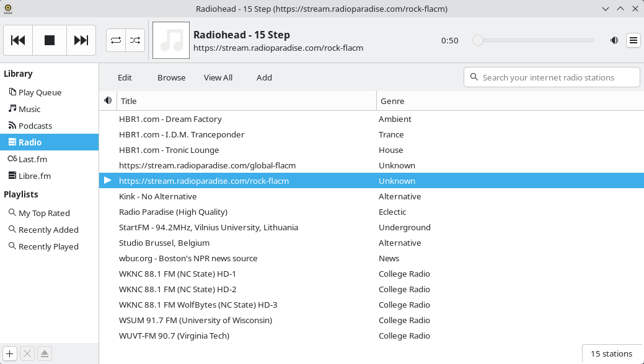Select StartFM 94.2MHz Vilnius University station
The image size is (644, 364).
coord(371,227)
